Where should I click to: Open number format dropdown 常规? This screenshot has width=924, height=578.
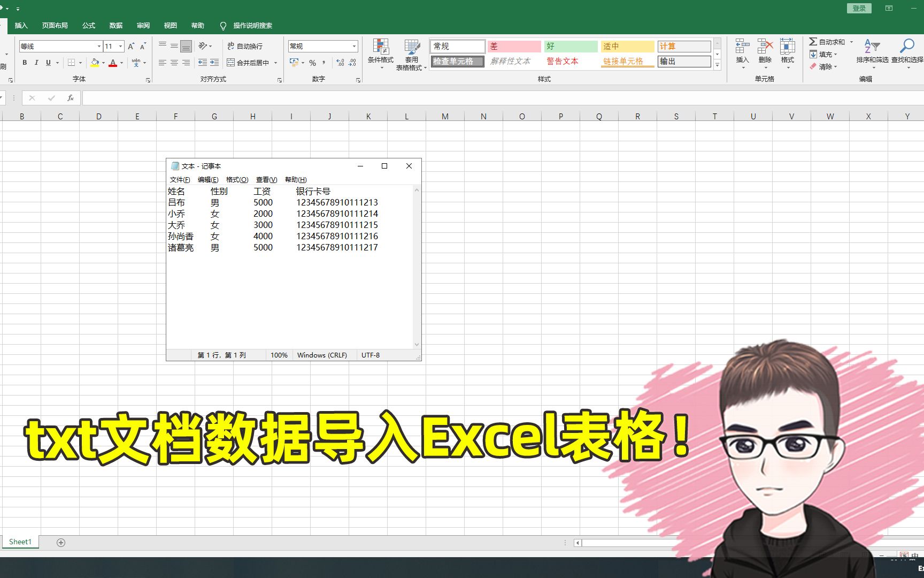point(354,47)
